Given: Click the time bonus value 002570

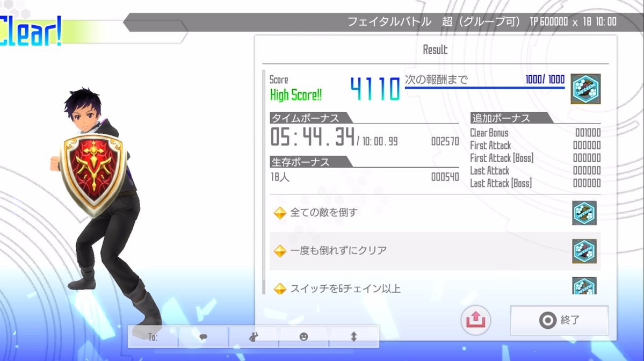Looking at the screenshot, I should click(x=445, y=141).
